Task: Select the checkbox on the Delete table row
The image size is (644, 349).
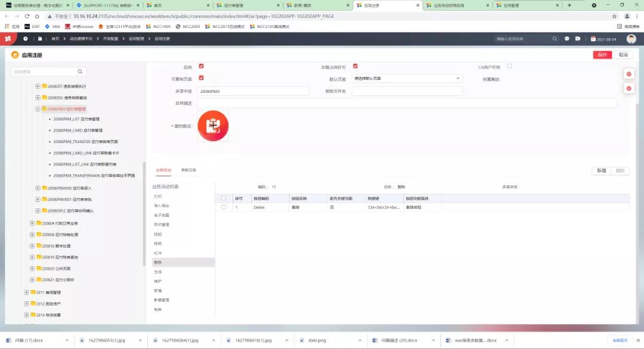Action: [x=225, y=208]
